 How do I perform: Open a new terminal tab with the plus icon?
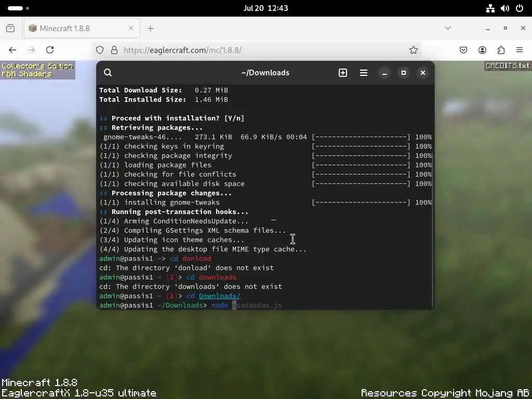click(x=343, y=73)
